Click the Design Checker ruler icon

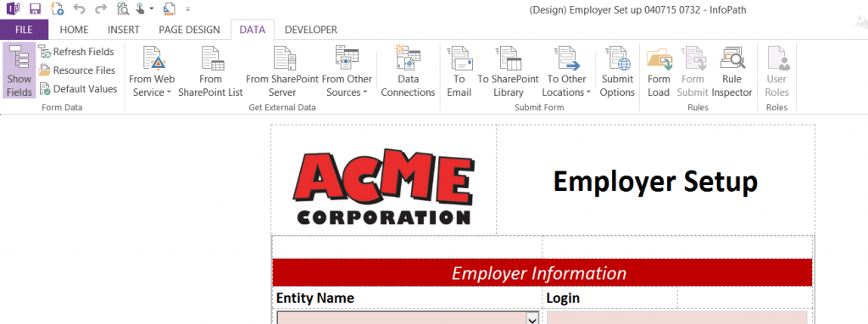[x=170, y=8]
